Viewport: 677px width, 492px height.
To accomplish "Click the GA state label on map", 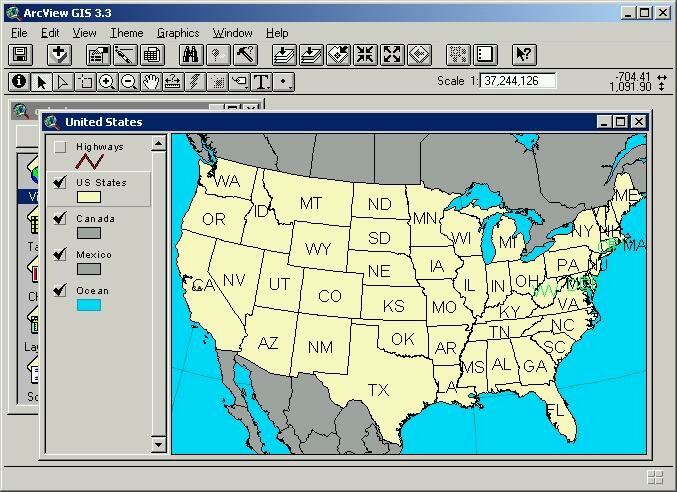I will point(535,366).
